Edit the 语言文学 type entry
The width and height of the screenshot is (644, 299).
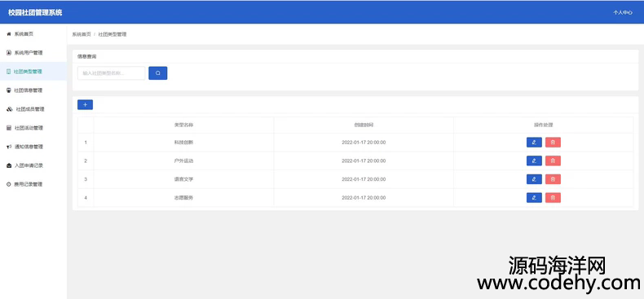tap(534, 179)
